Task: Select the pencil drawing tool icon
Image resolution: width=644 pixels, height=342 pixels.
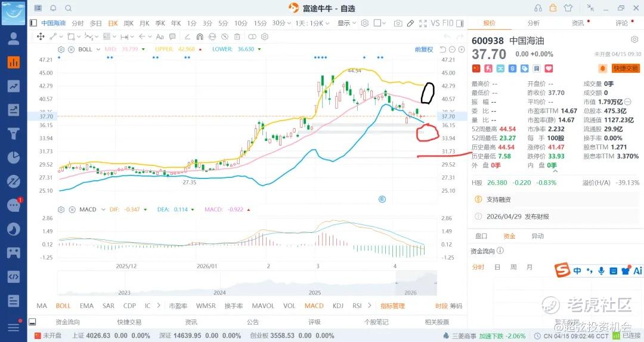Action: pyautogui.click(x=410, y=23)
